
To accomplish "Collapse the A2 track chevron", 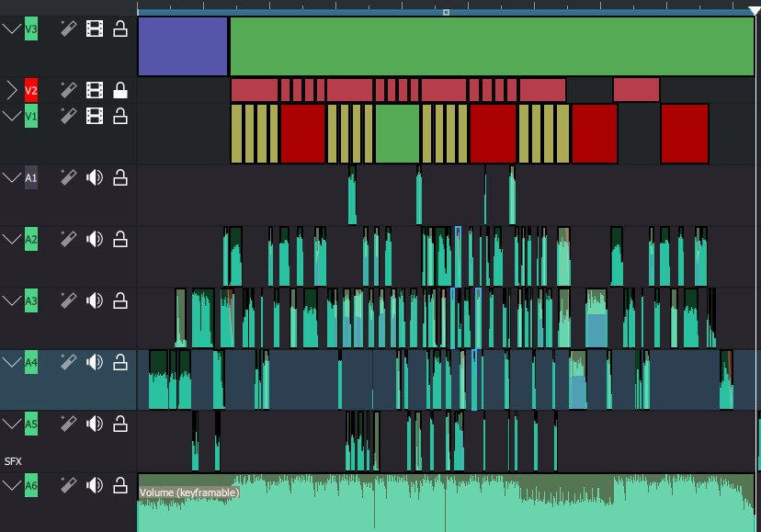I will pos(12,239).
